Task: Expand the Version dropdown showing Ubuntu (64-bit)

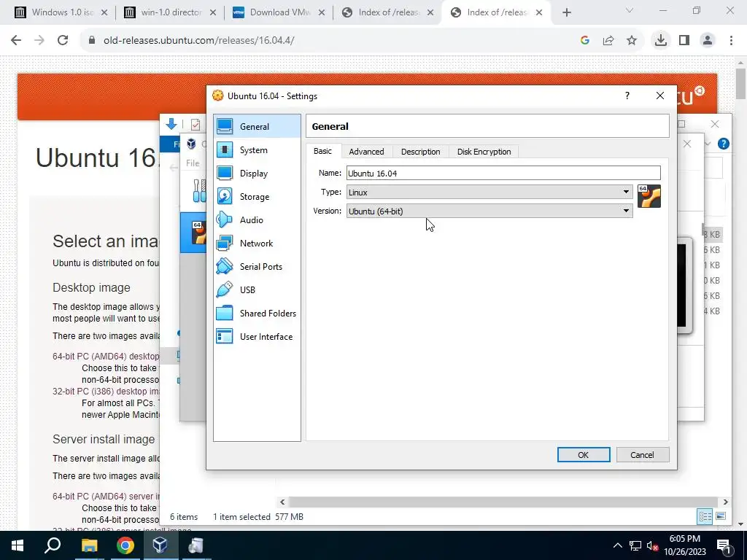Action: [x=489, y=211]
